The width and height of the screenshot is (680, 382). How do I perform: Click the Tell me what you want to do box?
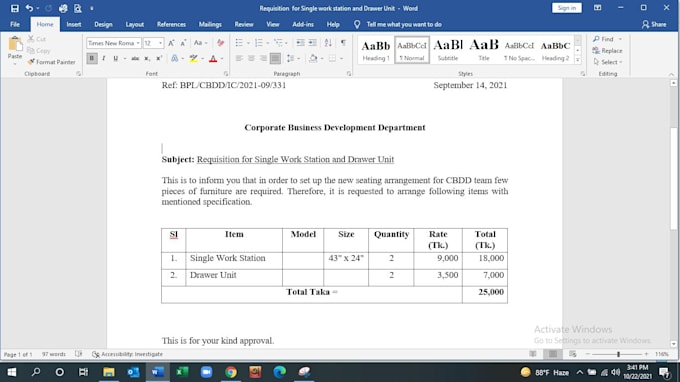click(398, 24)
